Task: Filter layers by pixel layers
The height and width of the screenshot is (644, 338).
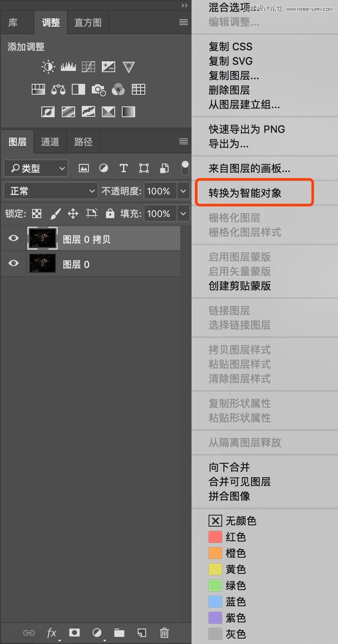Action: click(84, 169)
